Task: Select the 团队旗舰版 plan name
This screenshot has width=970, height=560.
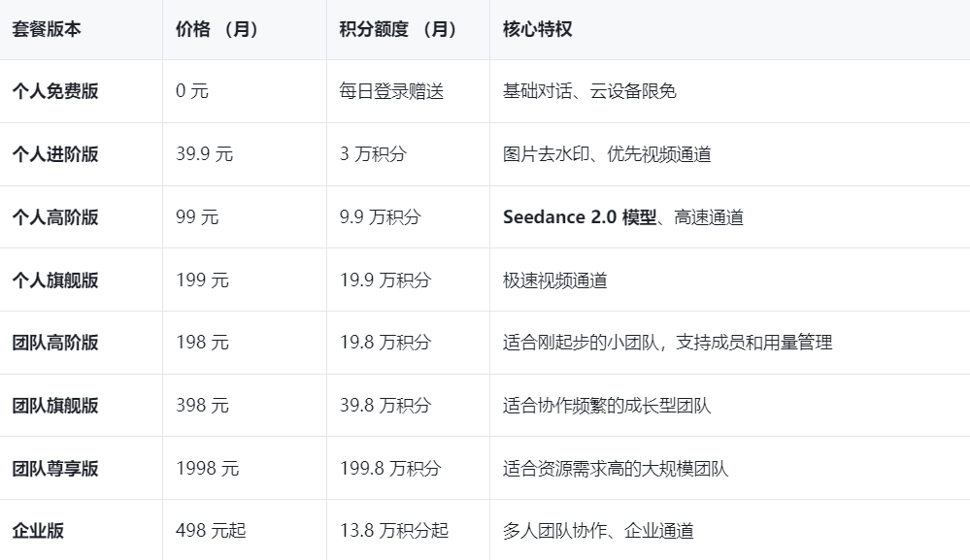Action: coord(55,406)
